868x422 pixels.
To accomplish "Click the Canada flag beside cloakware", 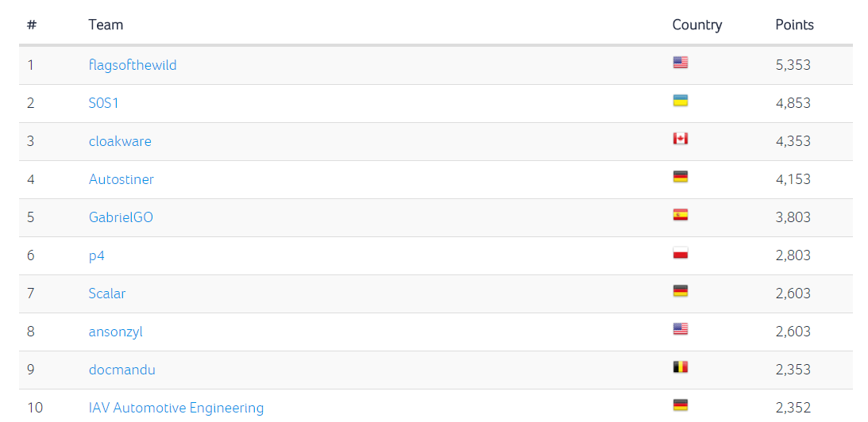I will (x=680, y=139).
